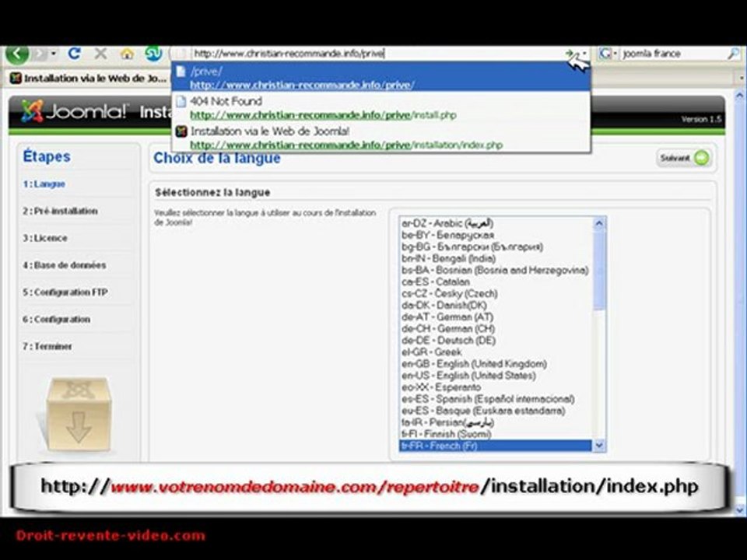
Task: Go to the Home page icon
Action: pos(127,54)
